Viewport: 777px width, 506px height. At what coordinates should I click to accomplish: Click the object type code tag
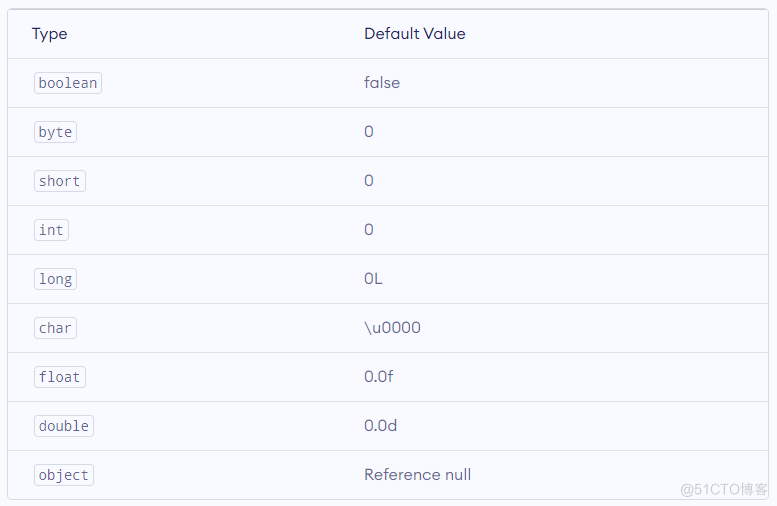64,475
